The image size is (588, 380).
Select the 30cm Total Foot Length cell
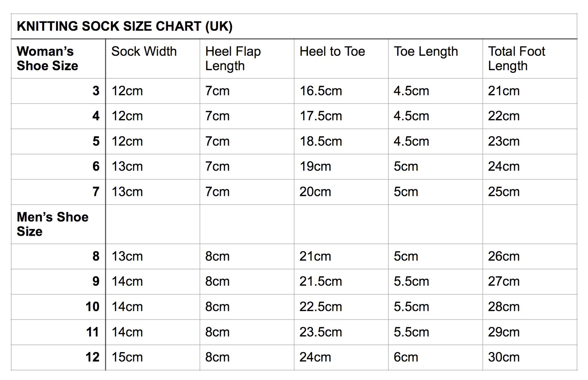[x=503, y=357]
